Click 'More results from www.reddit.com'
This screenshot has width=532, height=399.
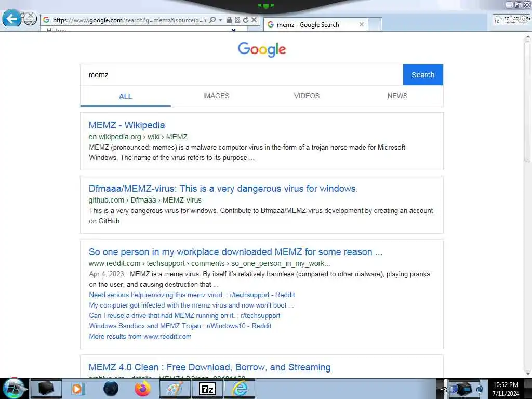pyautogui.click(x=140, y=337)
